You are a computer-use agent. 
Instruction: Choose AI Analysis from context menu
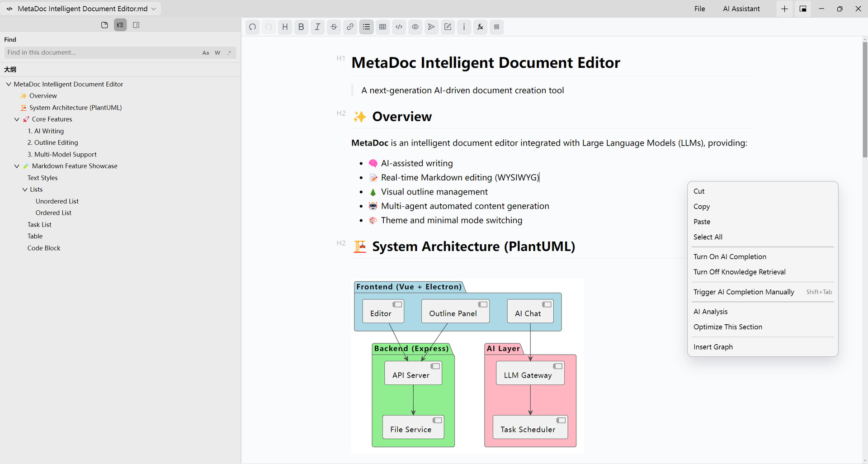[762, 312]
